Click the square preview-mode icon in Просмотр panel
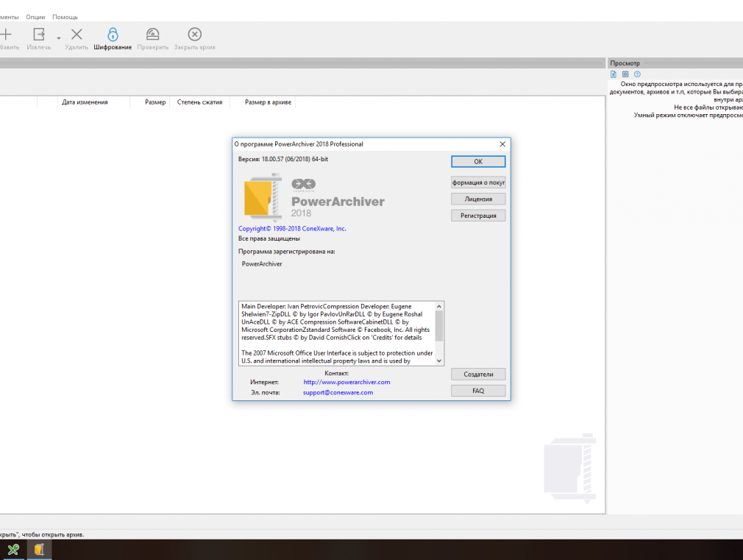The width and height of the screenshot is (743, 560). 625,74
